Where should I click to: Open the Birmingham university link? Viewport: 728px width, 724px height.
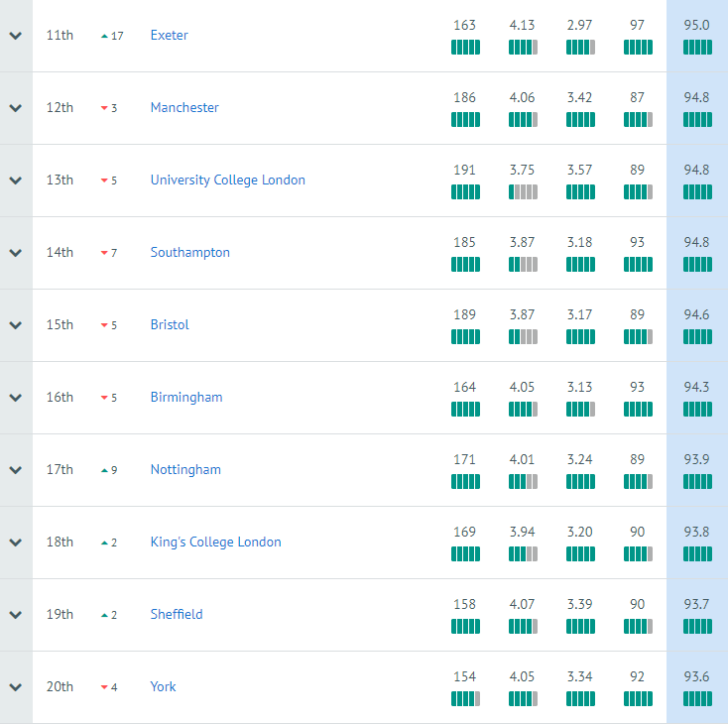[x=186, y=398]
